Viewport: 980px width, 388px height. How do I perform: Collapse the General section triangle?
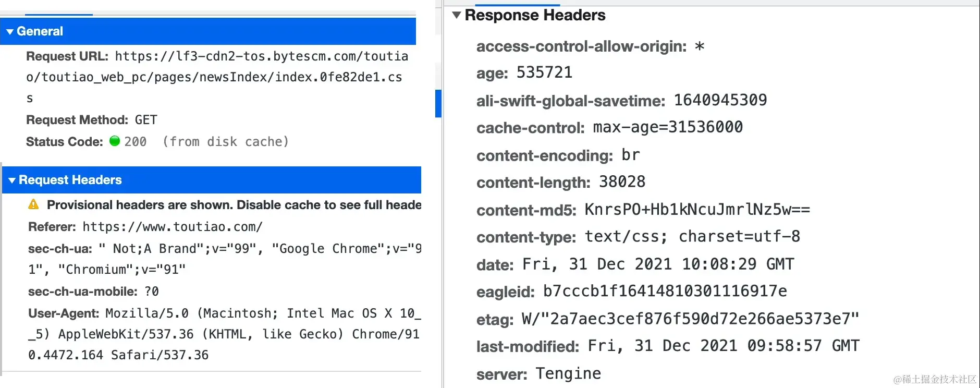click(10, 32)
